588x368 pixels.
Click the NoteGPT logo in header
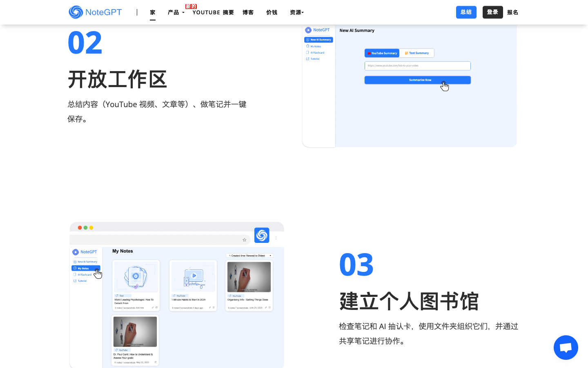point(95,12)
